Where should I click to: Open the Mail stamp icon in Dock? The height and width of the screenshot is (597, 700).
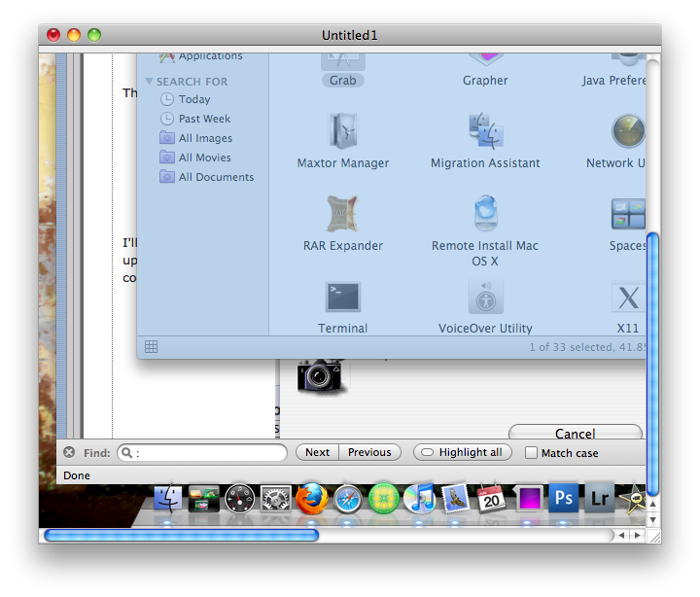(455, 499)
